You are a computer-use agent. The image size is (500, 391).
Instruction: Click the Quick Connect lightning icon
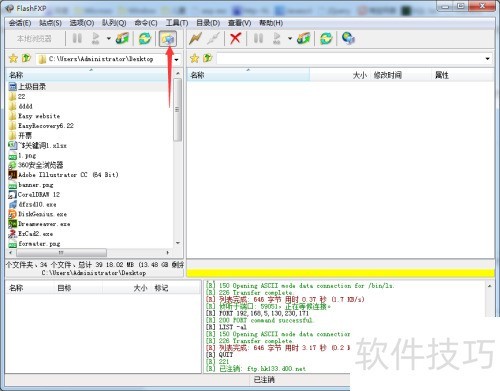point(195,38)
